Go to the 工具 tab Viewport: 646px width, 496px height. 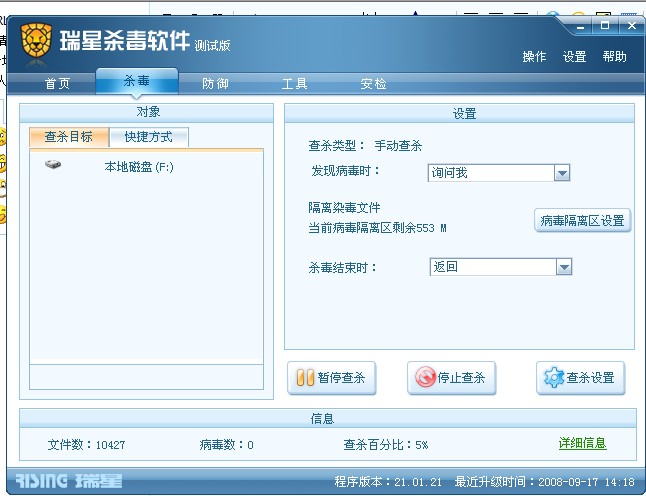pos(294,84)
